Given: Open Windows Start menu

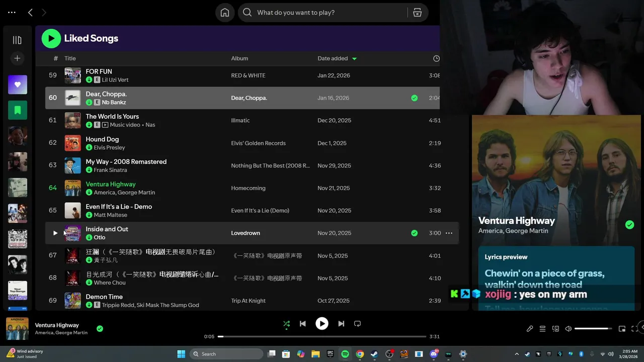Looking at the screenshot, I should [x=181, y=354].
